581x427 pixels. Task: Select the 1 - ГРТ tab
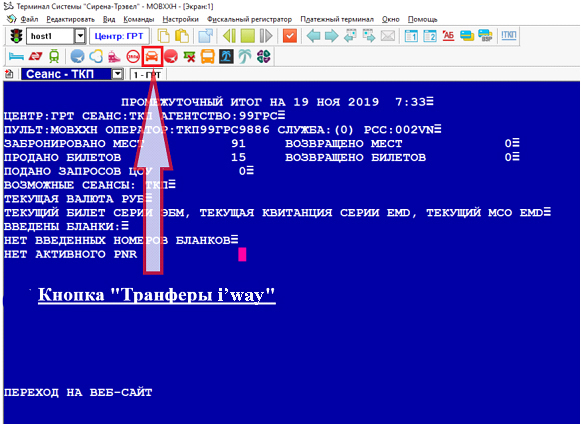[x=147, y=75]
